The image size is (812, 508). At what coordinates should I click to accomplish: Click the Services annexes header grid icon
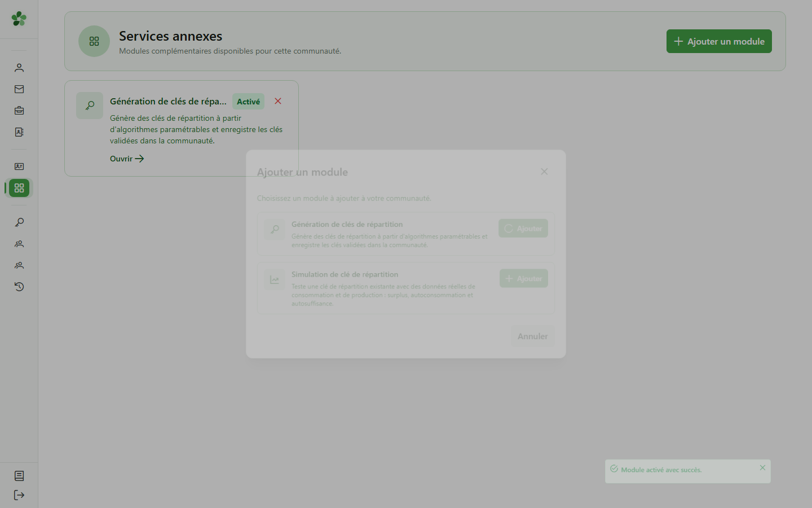[94, 41]
